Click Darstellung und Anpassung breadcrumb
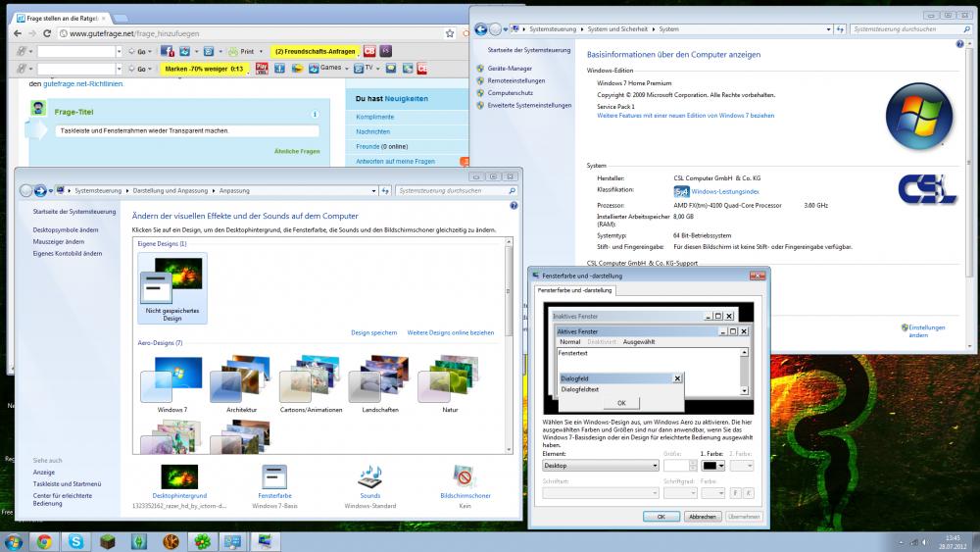Image resolution: width=980 pixels, height=552 pixels. point(170,190)
